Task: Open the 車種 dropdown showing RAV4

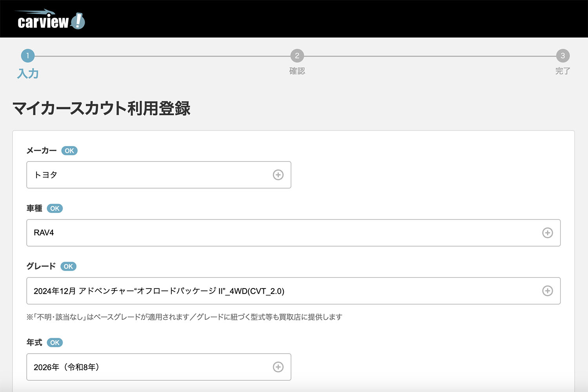Action: tap(293, 233)
